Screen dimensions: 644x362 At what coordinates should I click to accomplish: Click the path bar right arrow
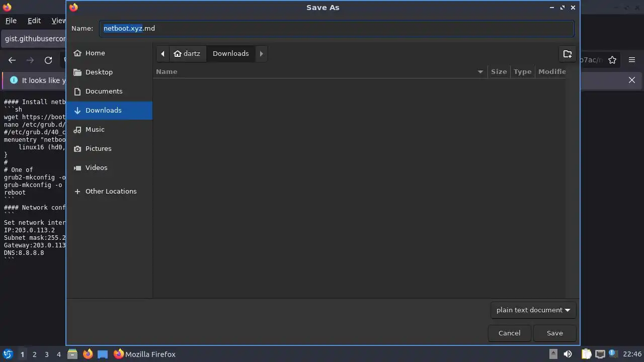pyautogui.click(x=261, y=53)
